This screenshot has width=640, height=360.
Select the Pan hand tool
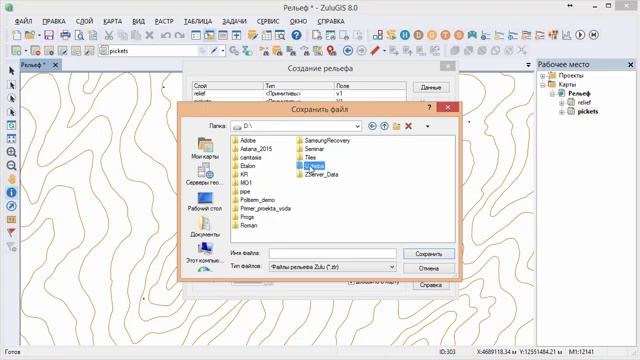pos(11,179)
